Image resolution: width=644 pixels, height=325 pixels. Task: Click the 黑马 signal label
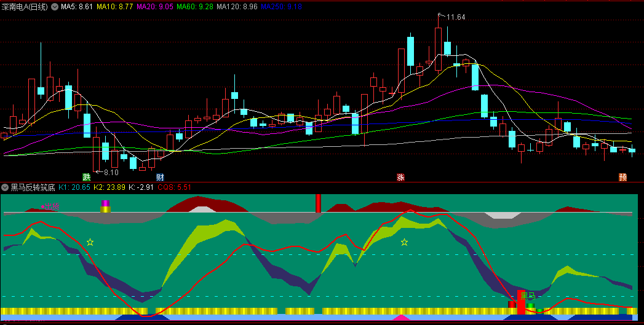[x=528, y=296]
